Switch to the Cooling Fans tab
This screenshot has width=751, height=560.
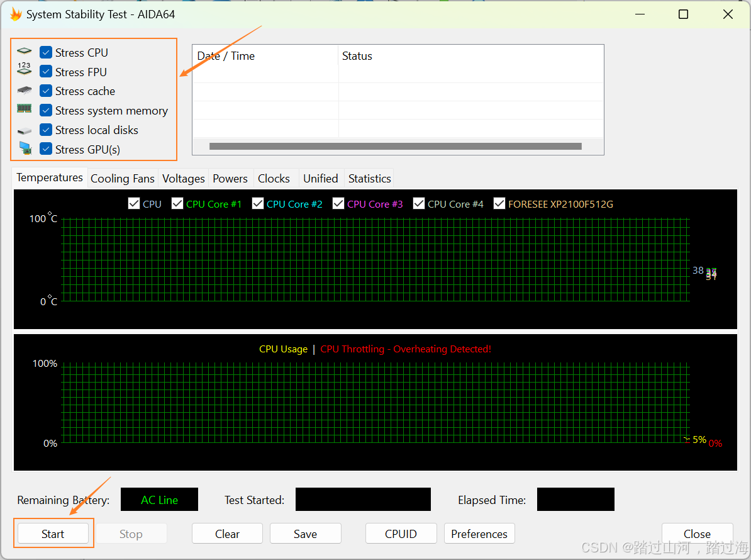pyautogui.click(x=123, y=179)
